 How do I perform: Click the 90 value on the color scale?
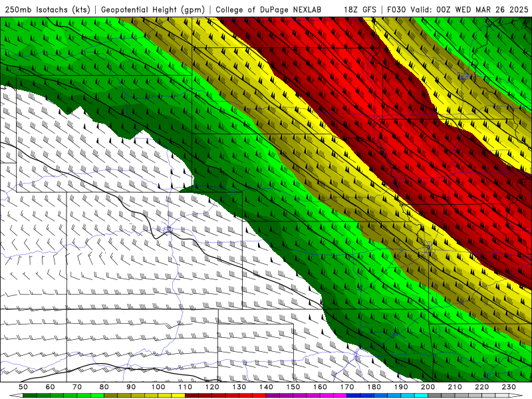[x=131, y=387]
